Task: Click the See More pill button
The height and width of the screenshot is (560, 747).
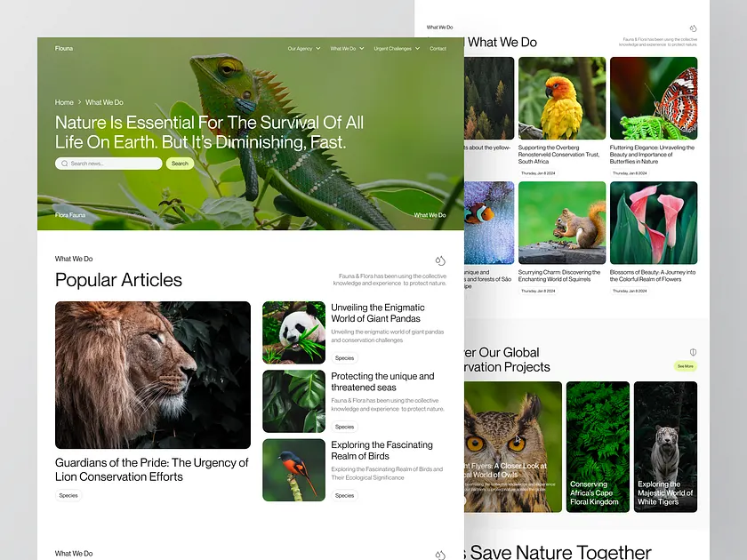Action: point(685,365)
